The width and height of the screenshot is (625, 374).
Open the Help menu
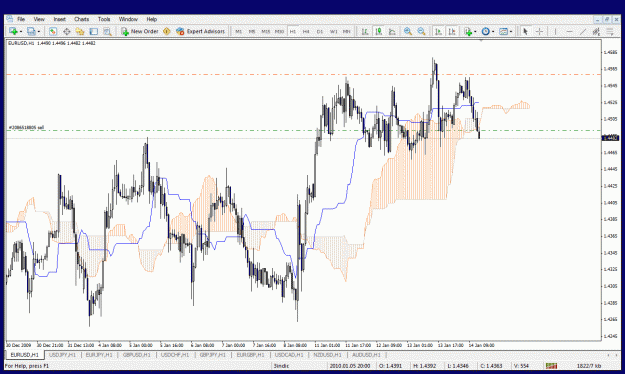[x=151, y=19]
